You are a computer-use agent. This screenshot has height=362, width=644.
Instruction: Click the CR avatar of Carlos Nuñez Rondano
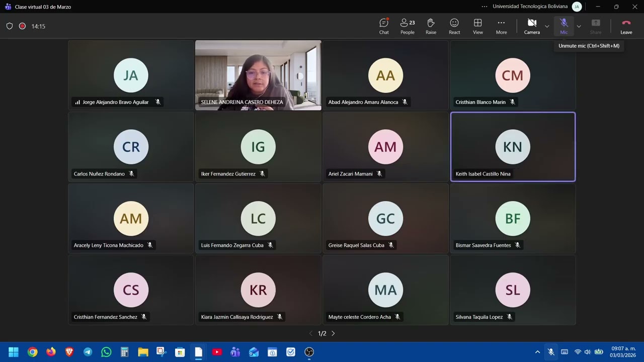pyautogui.click(x=131, y=147)
